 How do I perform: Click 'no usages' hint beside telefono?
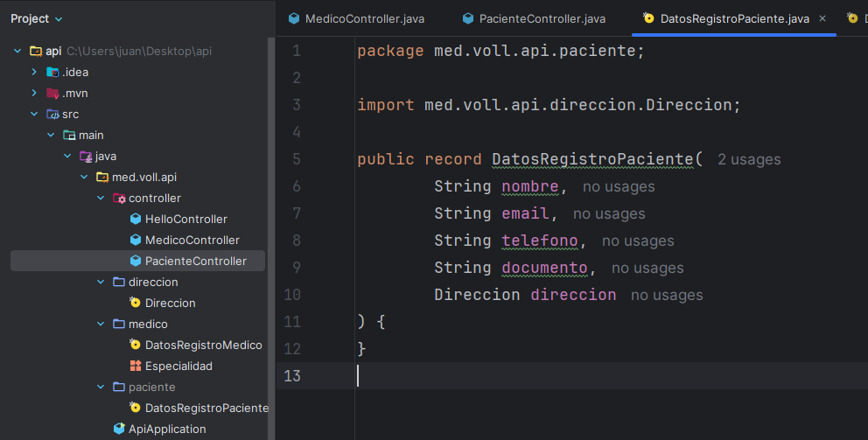[638, 241]
